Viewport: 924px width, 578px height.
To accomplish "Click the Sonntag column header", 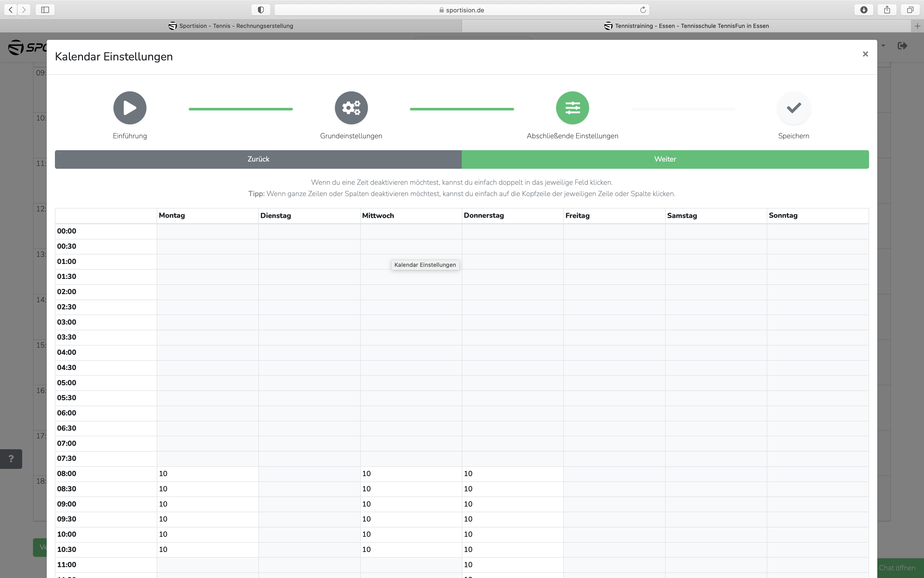I will [x=818, y=216].
